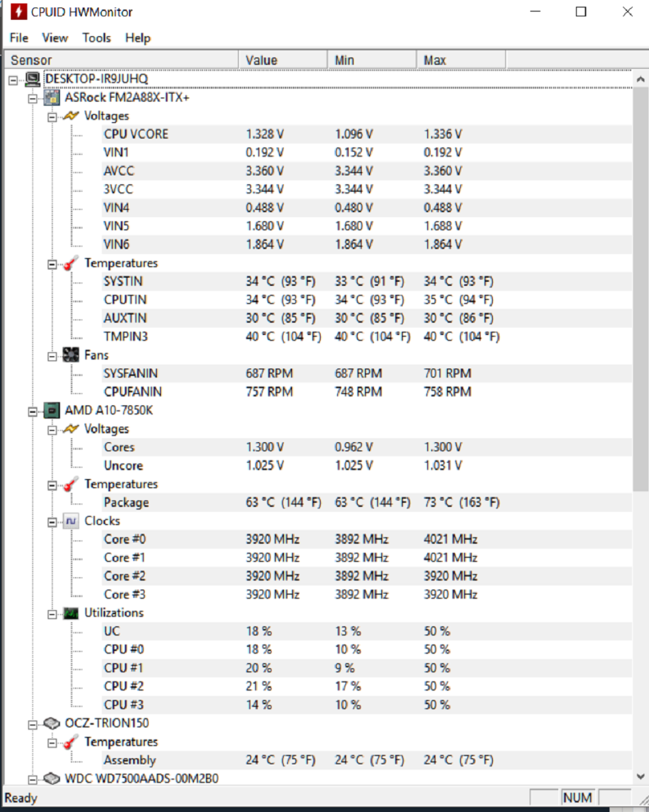Viewport: 649px width, 812px height.
Task: Click the Value column header
Action: (x=283, y=60)
